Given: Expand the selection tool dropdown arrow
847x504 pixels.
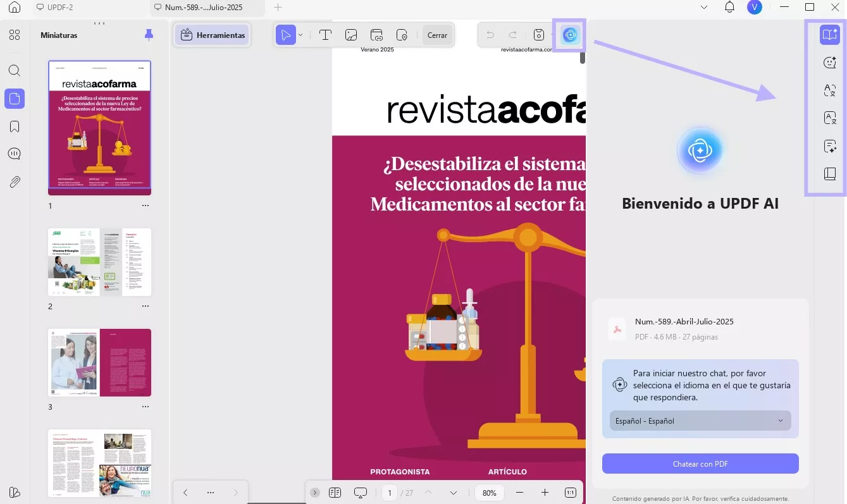Looking at the screenshot, I should (x=301, y=35).
